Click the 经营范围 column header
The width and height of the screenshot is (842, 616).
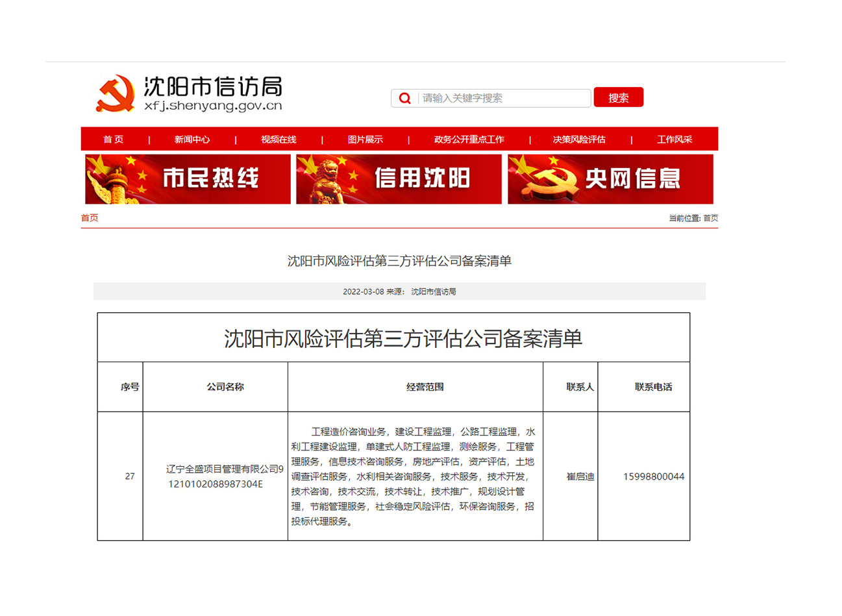point(425,387)
